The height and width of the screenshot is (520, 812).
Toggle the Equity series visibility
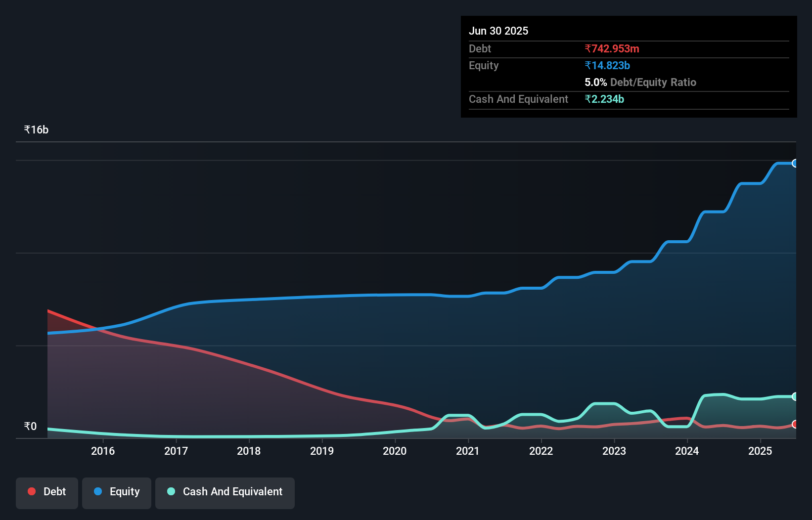tap(116, 492)
